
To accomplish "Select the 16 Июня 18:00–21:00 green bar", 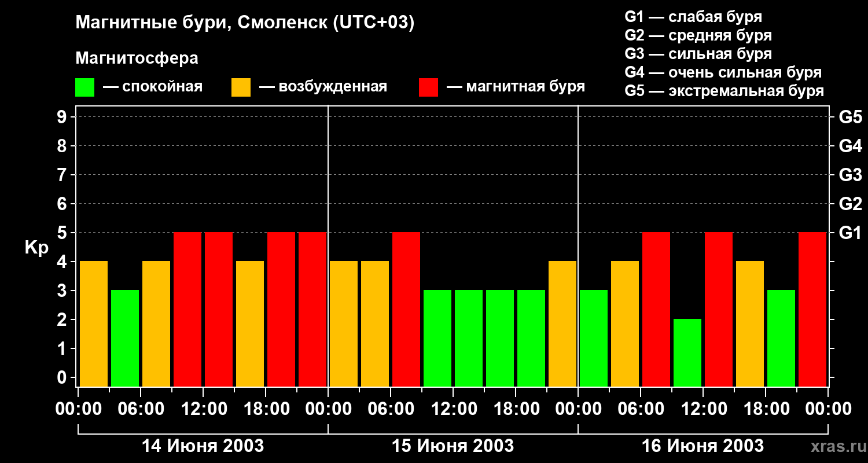I will 781,338.
